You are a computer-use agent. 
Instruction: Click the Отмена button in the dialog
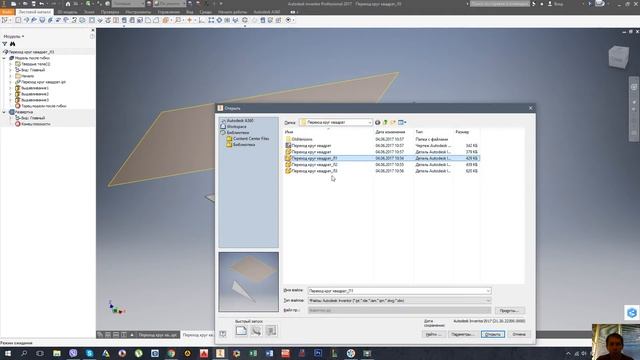click(x=519, y=334)
